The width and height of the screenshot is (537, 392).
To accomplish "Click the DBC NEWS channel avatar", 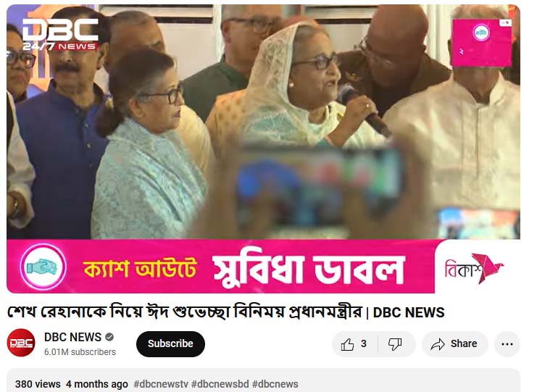I will point(21,343).
